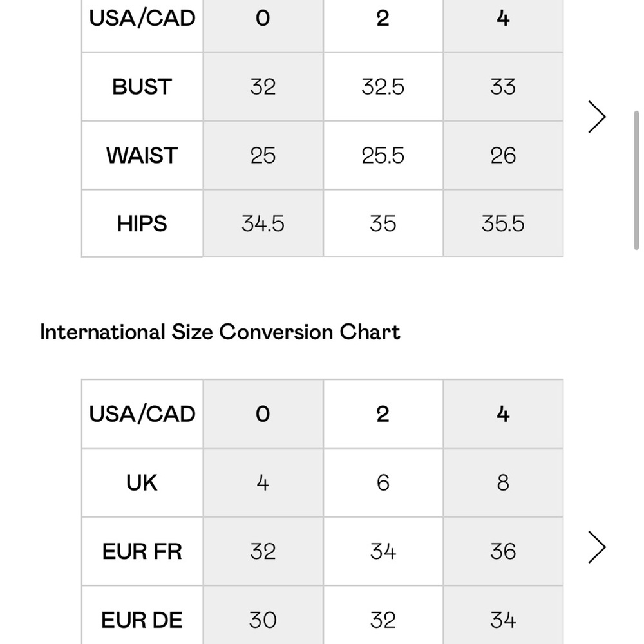Click the 34.5 hips measurement cell
The image size is (644, 644).
[263, 224]
